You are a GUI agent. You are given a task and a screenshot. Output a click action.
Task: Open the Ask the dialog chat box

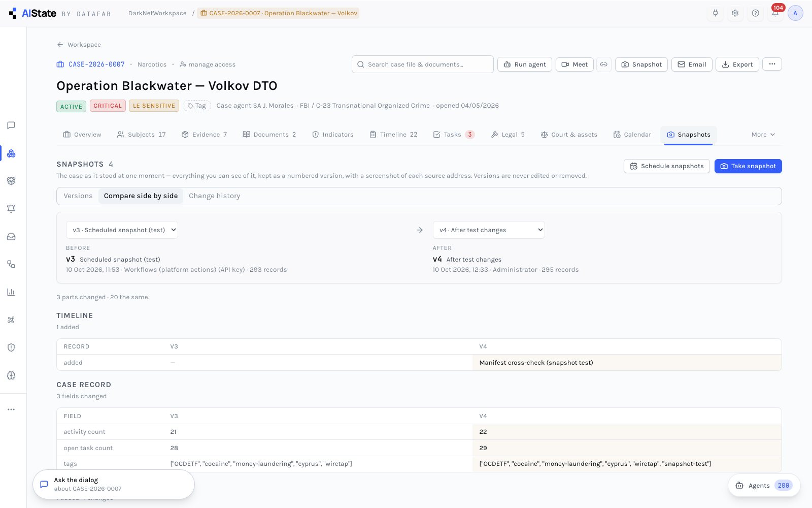tap(114, 484)
